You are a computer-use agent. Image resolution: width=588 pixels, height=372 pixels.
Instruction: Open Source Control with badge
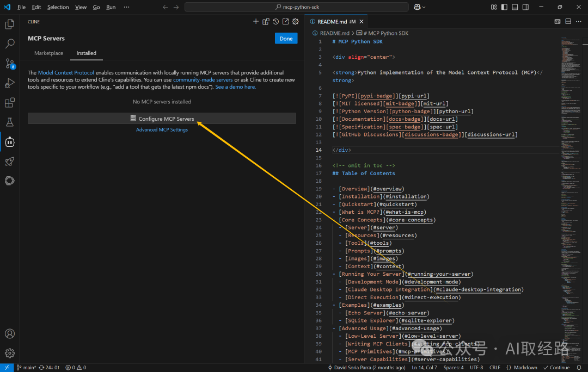point(10,64)
